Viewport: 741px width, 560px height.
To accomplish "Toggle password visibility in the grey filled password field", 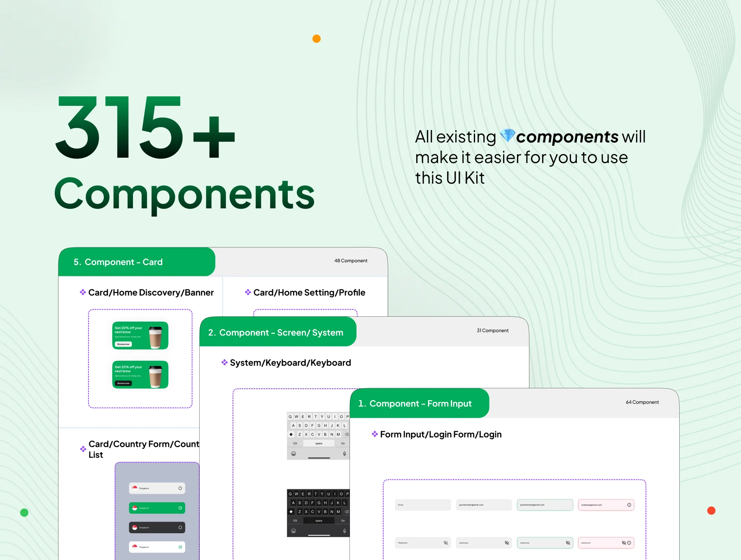I will (507, 543).
